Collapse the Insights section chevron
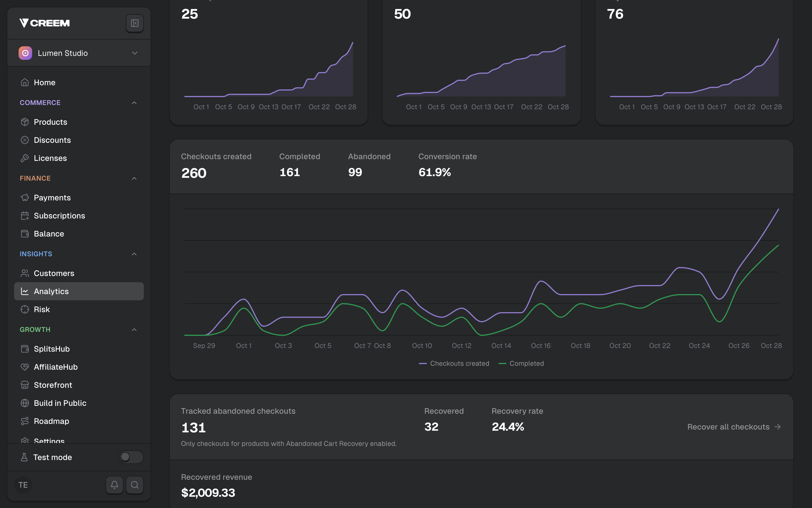 pos(134,254)
